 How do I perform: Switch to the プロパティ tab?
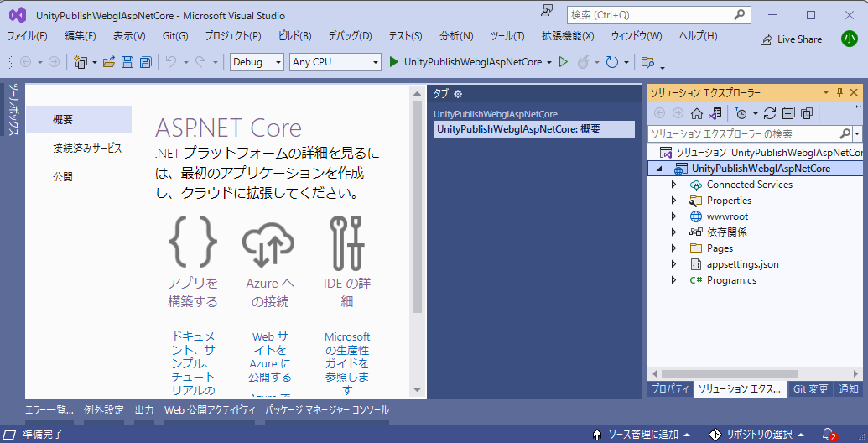click(x=670, y=389)
